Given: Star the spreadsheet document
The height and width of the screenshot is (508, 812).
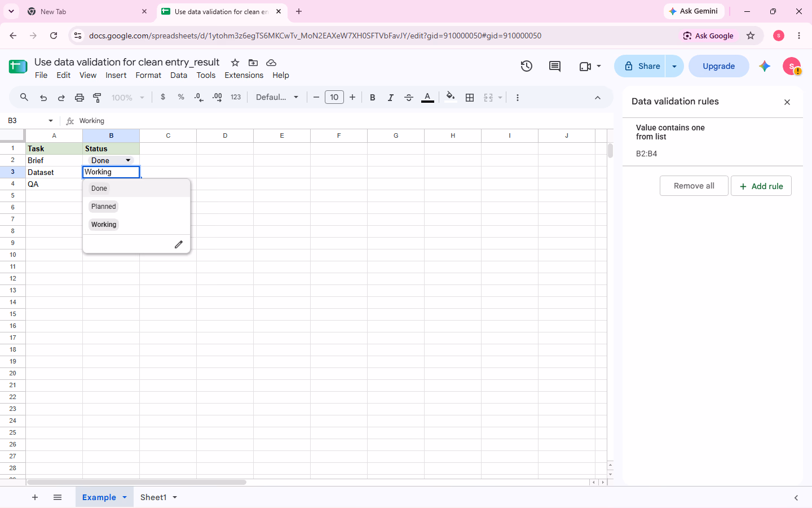Looking at the screenshot, I should tap(235, 63).
